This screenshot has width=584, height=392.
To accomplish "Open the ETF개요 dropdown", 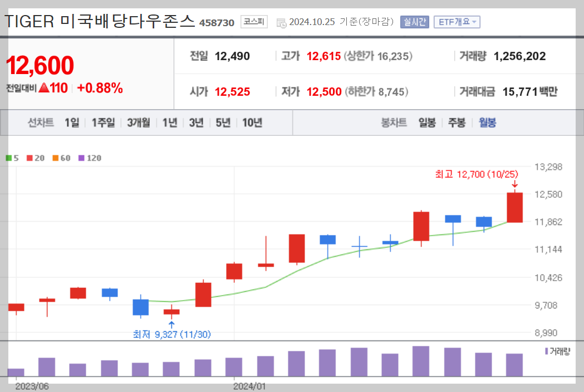I will tap(457, 22).
